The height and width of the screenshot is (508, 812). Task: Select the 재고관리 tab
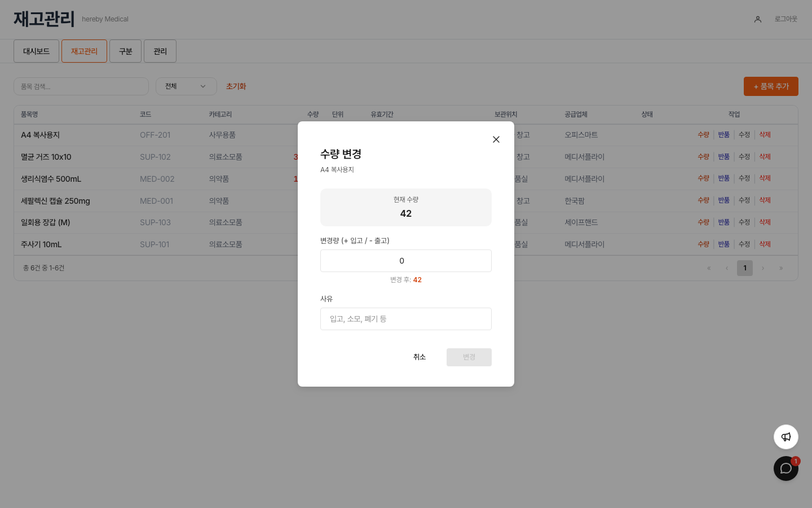[84, 51]
